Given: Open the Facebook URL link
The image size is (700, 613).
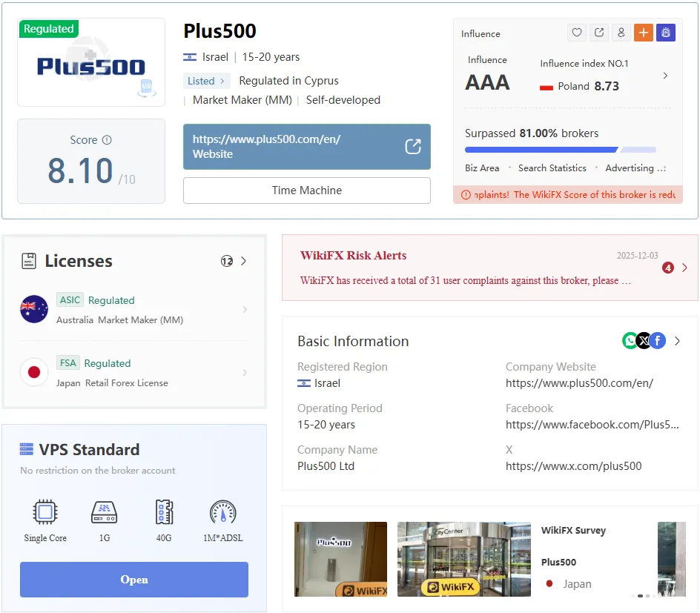Looking at the screenshot, I should tap(592, 425).
